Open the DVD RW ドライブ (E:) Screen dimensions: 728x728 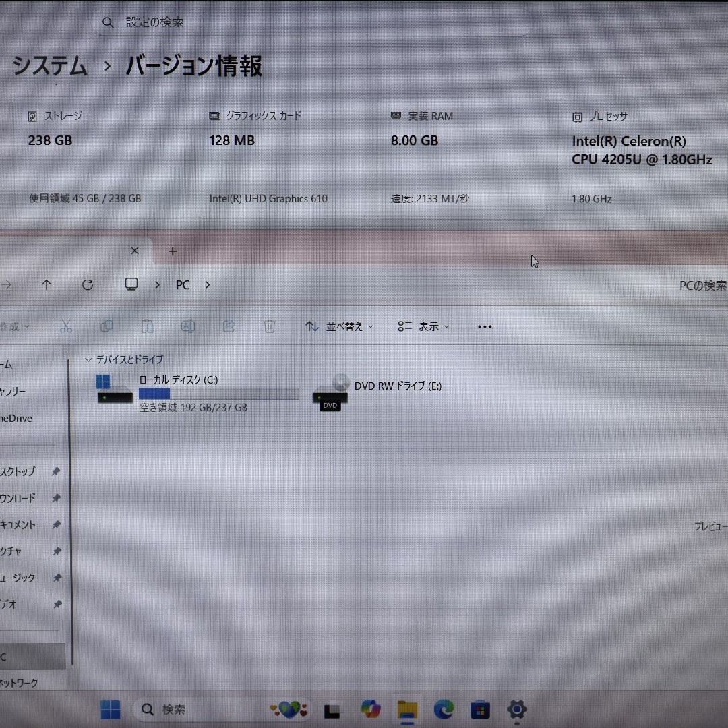point(397,386)
